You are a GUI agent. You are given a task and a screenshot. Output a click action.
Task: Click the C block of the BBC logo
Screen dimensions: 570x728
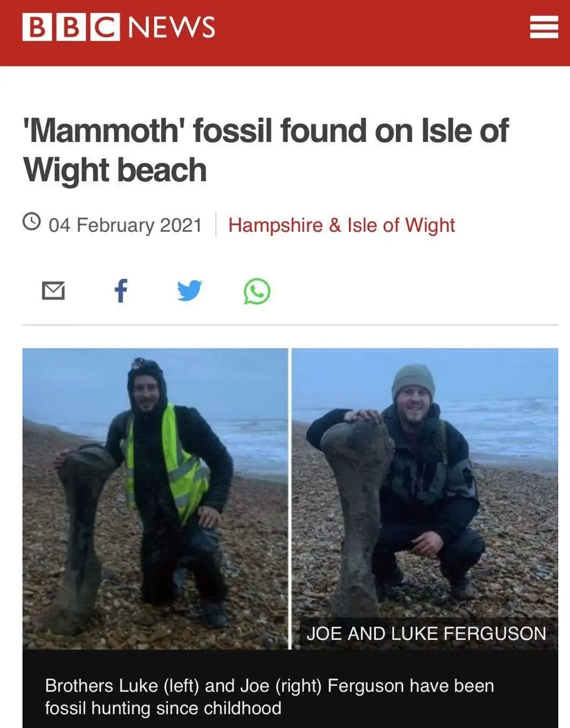tap(105, 27)
